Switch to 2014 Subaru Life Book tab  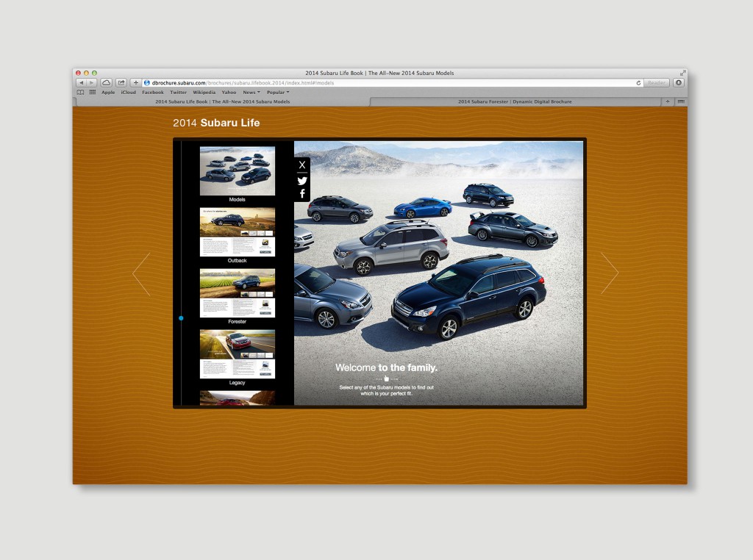(222, 101)
